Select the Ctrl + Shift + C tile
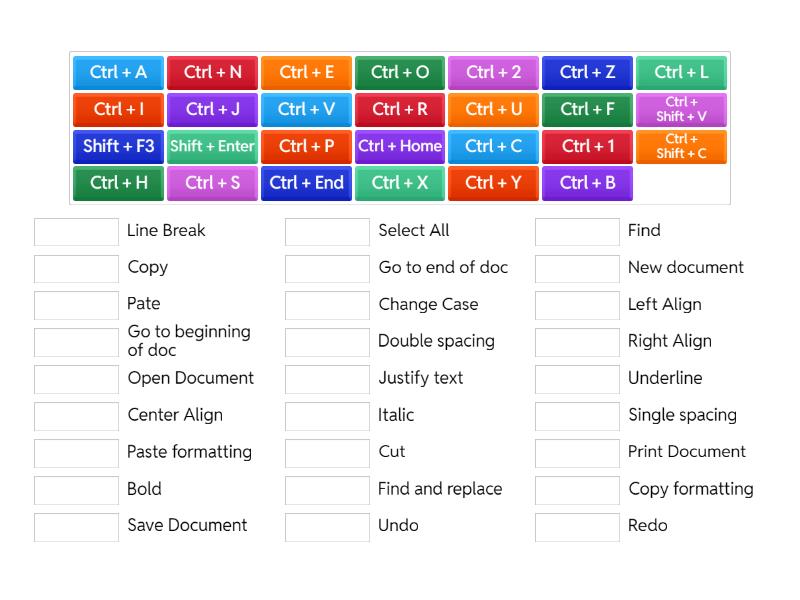This screenshot has width=800, height=600. coord(681,147)
